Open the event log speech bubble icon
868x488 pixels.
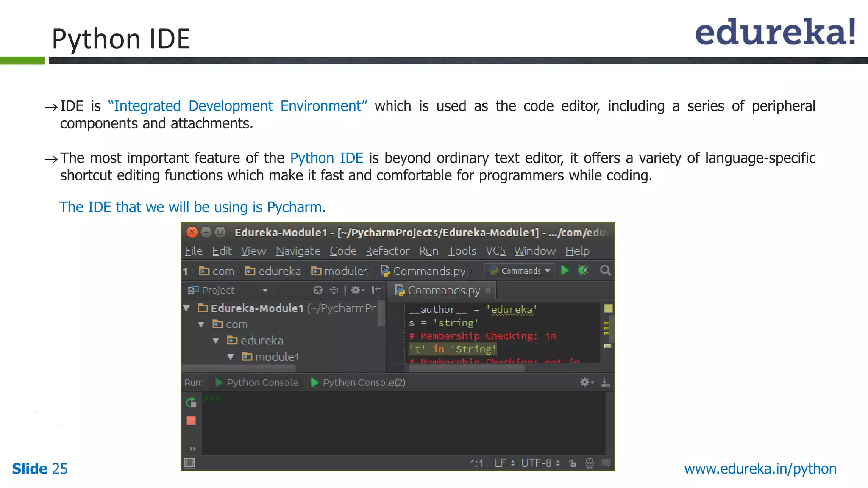tap(606, 463)
